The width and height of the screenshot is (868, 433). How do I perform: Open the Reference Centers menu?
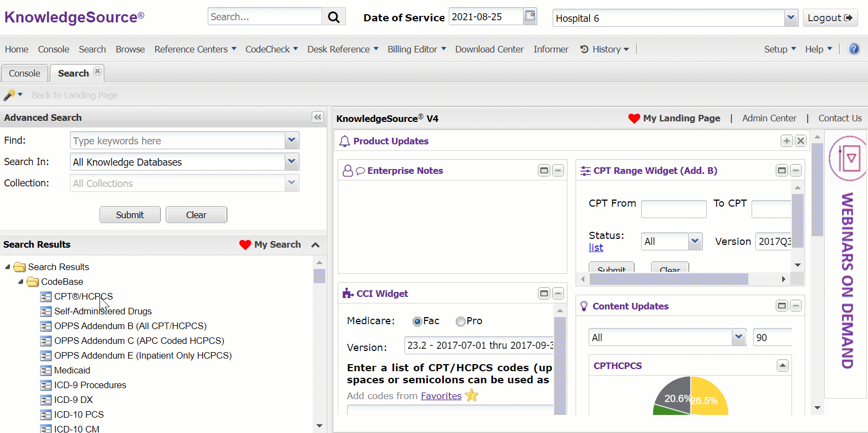tap(195, 49)
